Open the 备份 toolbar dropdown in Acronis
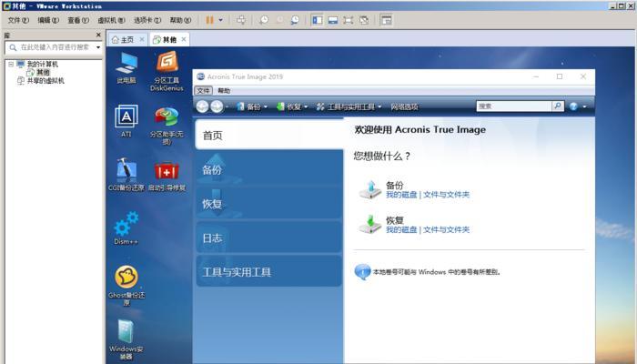637x364 pixels. (x=252, y=106)
